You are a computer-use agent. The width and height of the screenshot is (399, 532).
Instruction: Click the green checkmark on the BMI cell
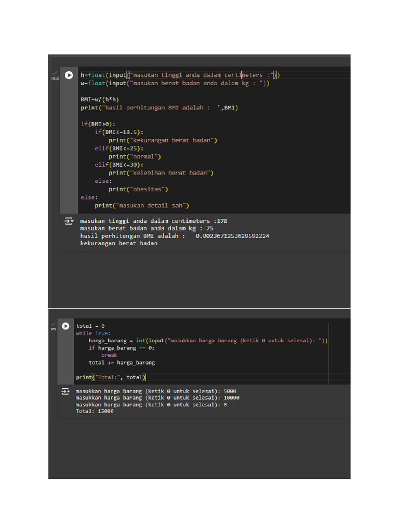pos(54,73)
